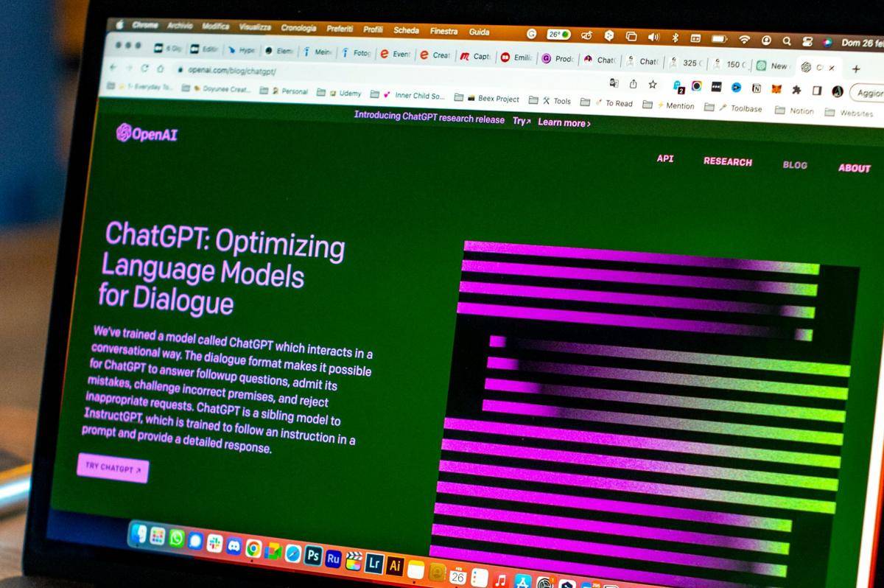The image size is (884, 588).
Task: Go to the browser home page
Action: click(x=160, y=69)
